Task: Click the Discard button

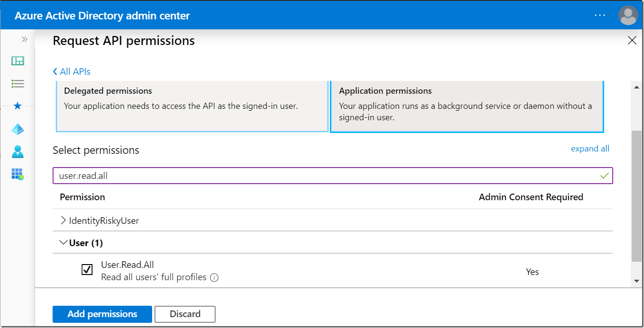Action: point(185,314)
